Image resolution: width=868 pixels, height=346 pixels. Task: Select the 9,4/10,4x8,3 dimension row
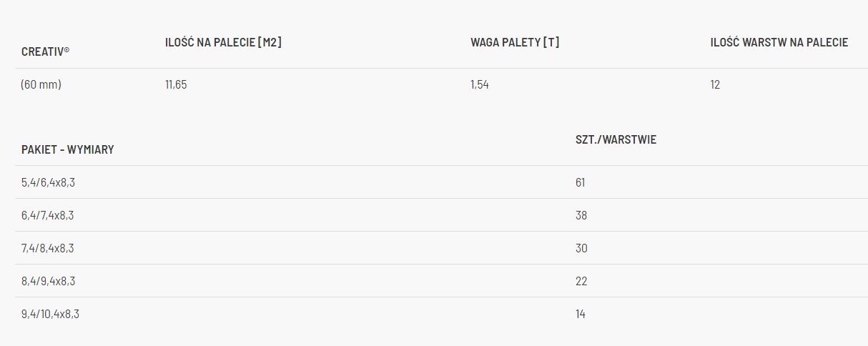(x=50, y=314)
